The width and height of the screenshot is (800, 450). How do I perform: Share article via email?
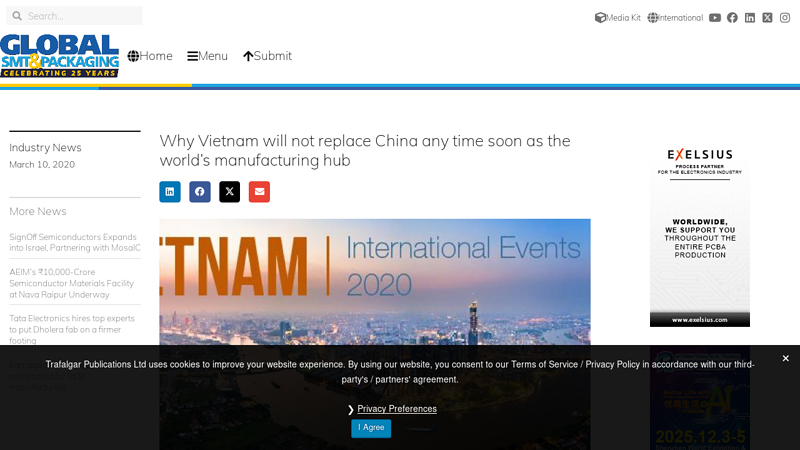pyautogui.click(x=259, y=192)
